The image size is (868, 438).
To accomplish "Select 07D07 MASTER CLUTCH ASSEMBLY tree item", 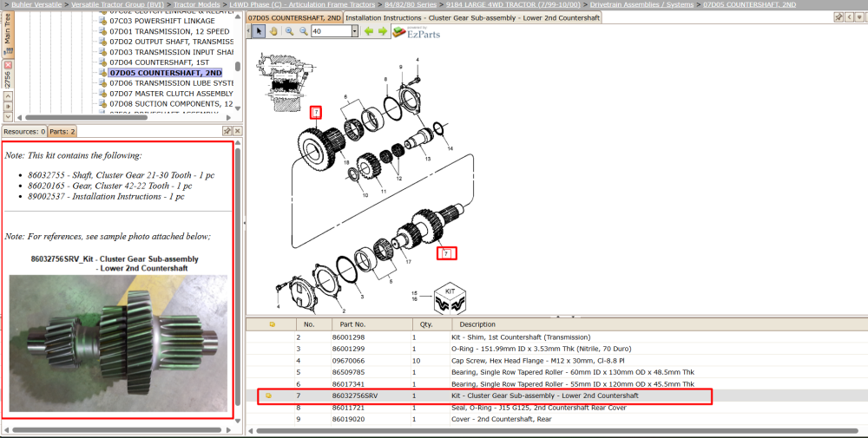I will (171, 94).
